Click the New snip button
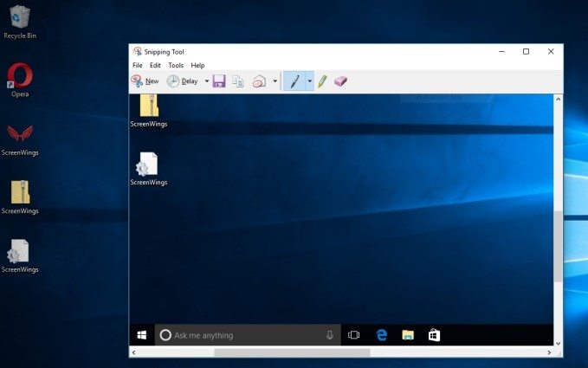Image resolution: width=588 pixels, height=368 pixels. pyautogui.click(x=145, y=81)
